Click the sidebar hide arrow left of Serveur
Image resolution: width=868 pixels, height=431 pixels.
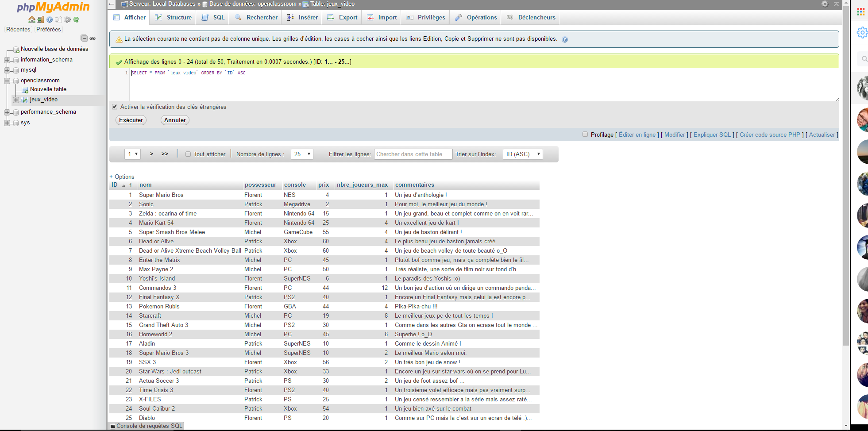pyautogui.click(x=112, y=4)
